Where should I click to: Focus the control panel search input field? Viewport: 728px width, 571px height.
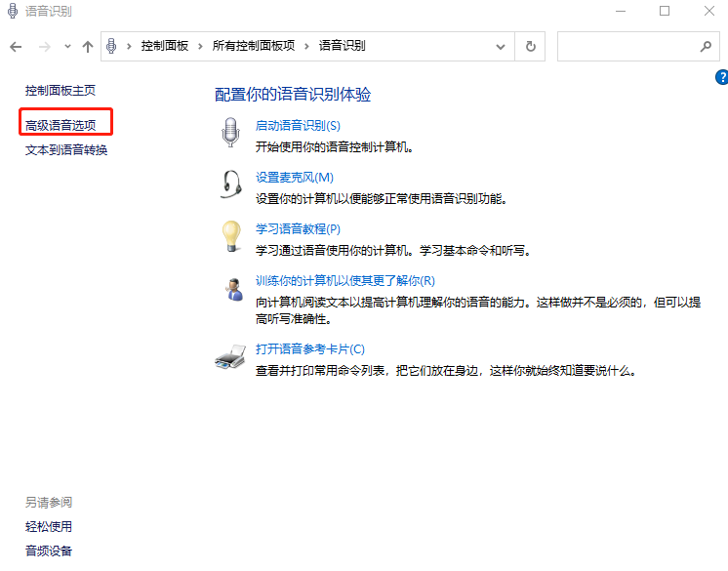coord(627,46)
